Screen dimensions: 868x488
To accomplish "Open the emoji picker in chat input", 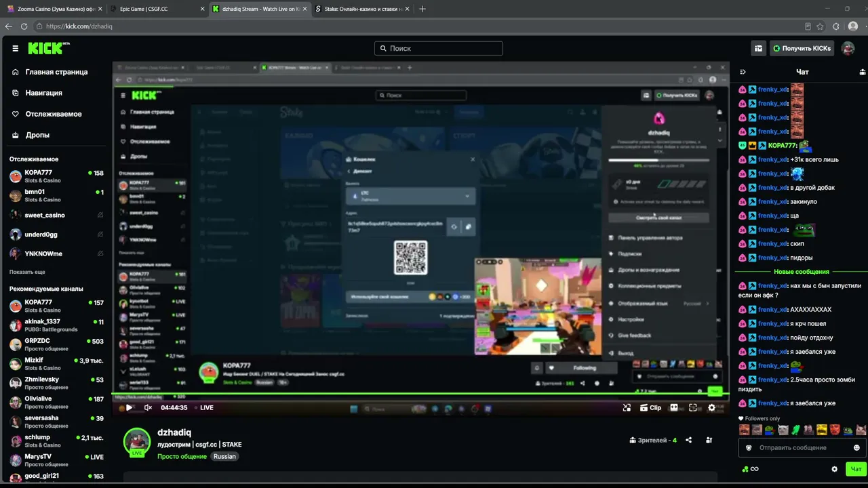I will tap(856, 447).
